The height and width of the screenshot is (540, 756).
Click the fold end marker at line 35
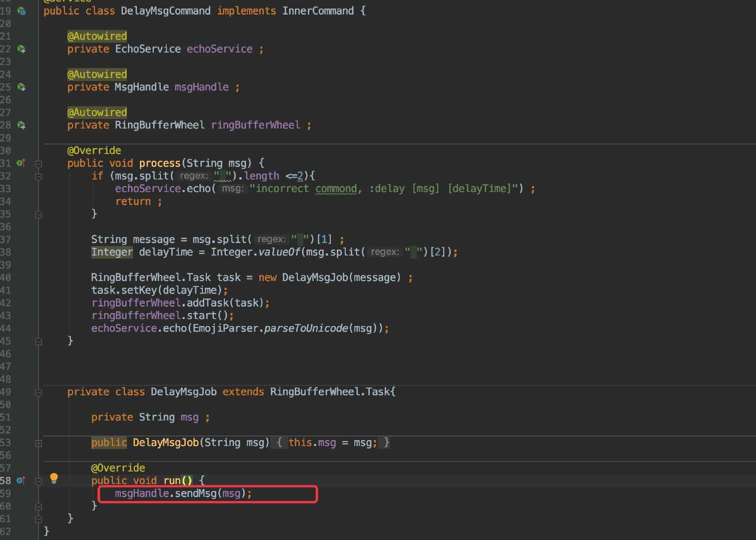tap(38, 214)
